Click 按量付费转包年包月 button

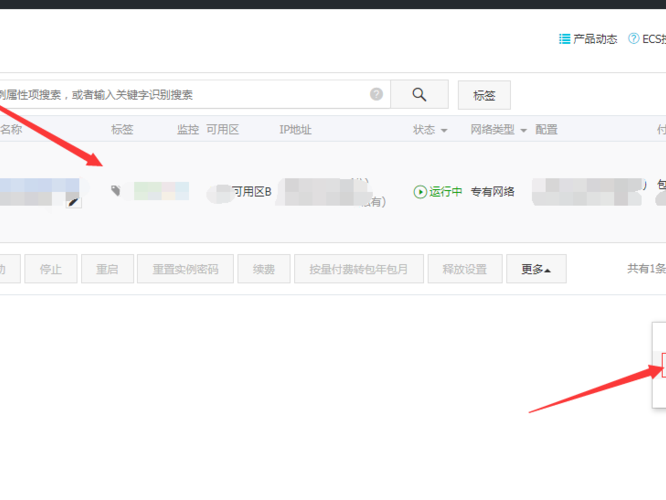click(358, 269)
